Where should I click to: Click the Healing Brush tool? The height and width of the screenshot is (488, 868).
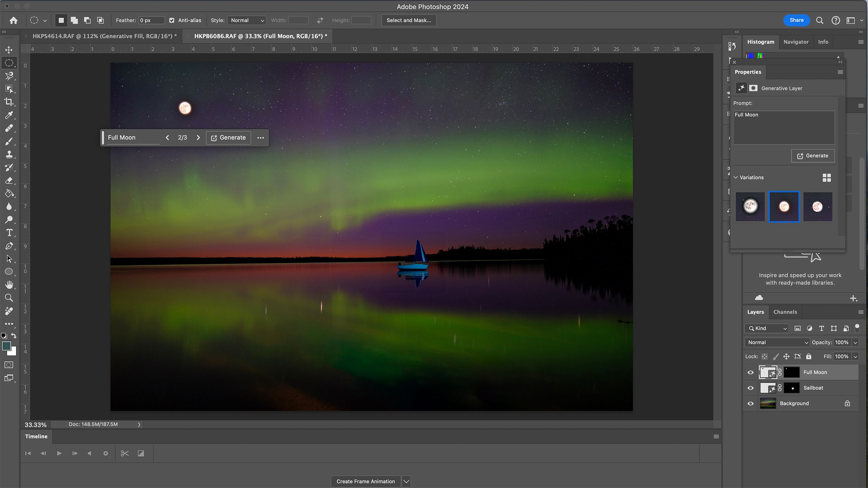[9, 128]
